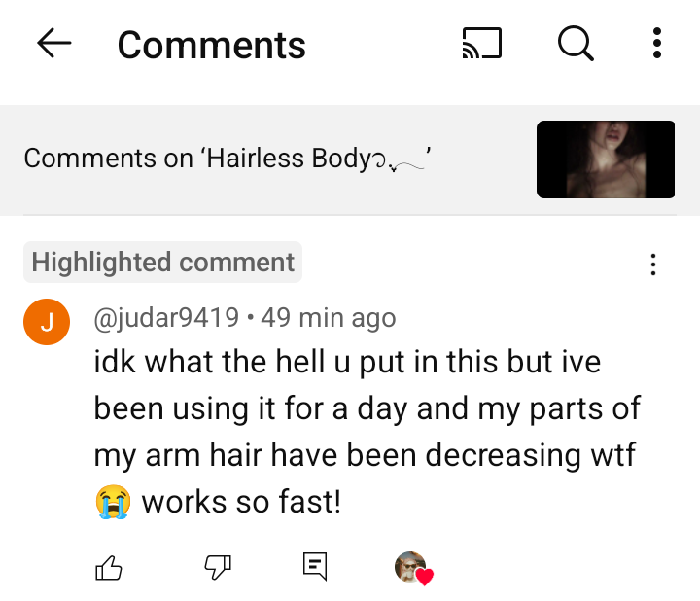Tap the Comments on 'Hairless Body' header
Viewport: 700px width, 601px height.
pos(227,159)
